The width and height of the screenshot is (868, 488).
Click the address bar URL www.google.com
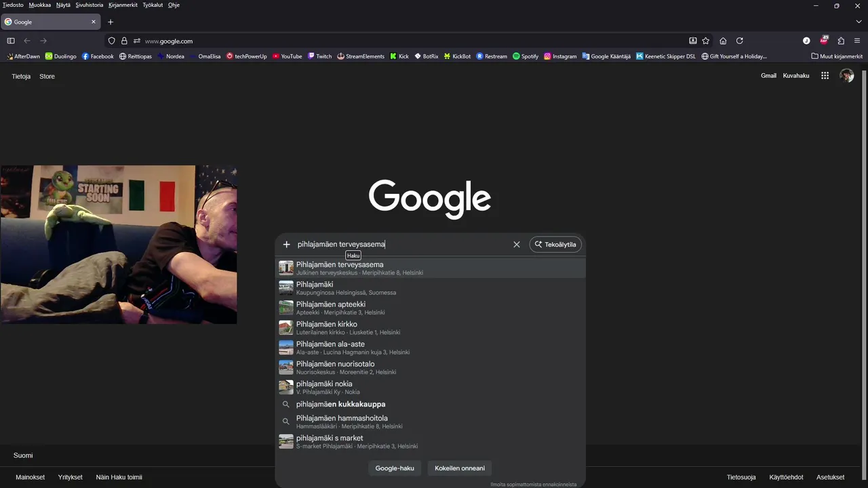[x=169, y=41]
